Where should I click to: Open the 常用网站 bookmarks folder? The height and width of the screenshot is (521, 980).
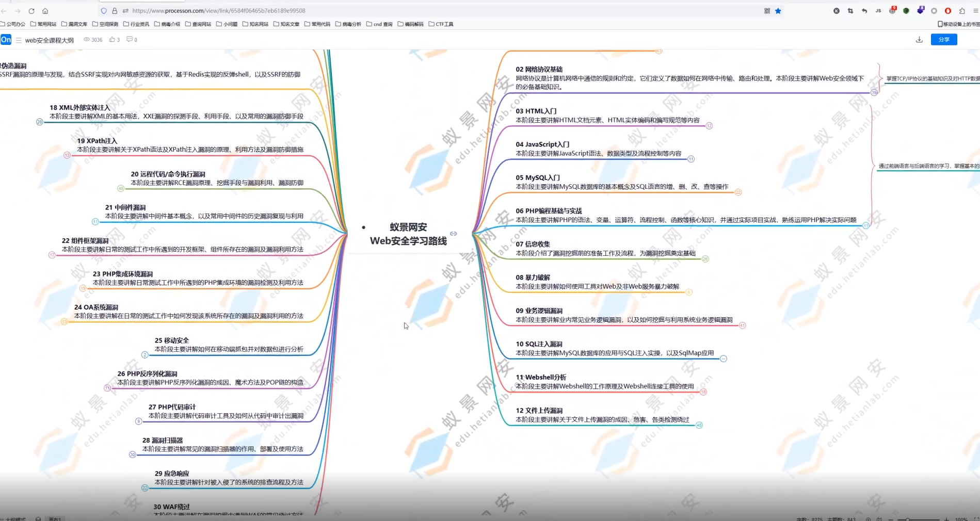pos(43,24)
